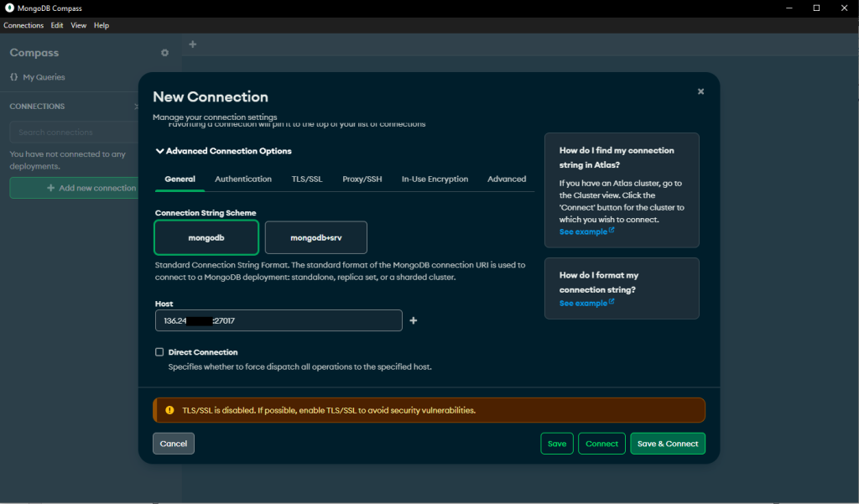This screenshot has width=859, height=504.
Task: Switch to the Authentication tab
Action: coord(243,179)
